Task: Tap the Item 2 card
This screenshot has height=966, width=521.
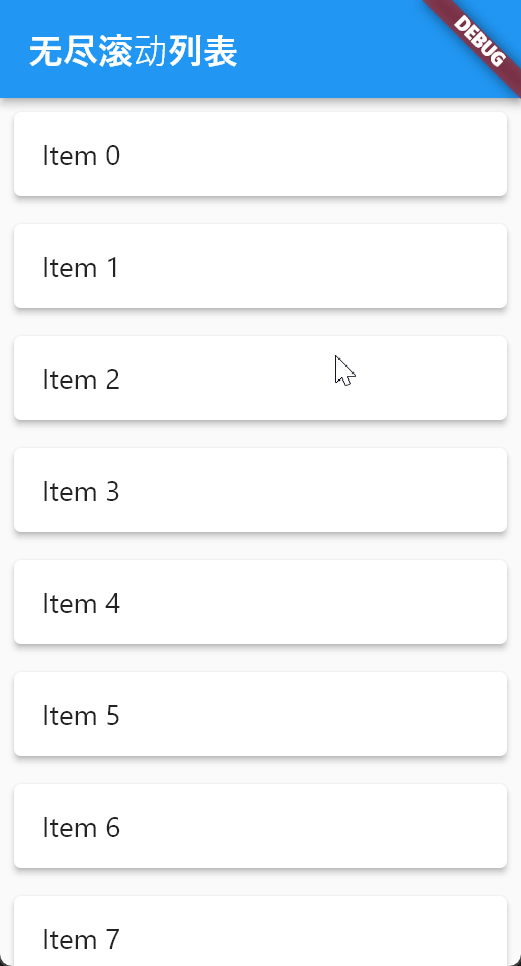Action: click(x=260, y=378)
